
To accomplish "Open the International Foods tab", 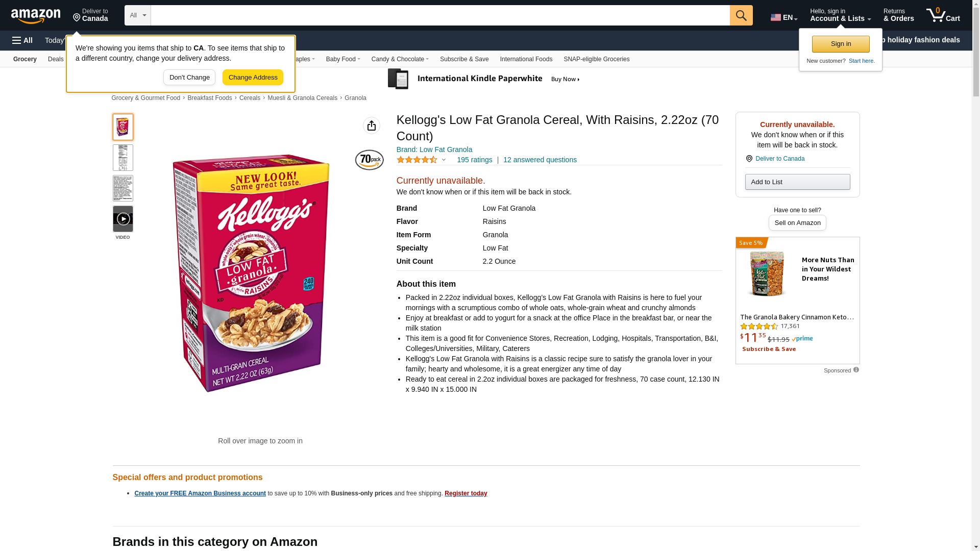I will point(526,59).
